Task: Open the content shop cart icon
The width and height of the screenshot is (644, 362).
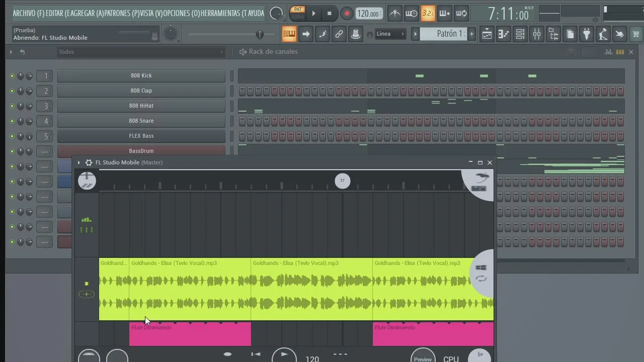Action: tap(636, 34)
